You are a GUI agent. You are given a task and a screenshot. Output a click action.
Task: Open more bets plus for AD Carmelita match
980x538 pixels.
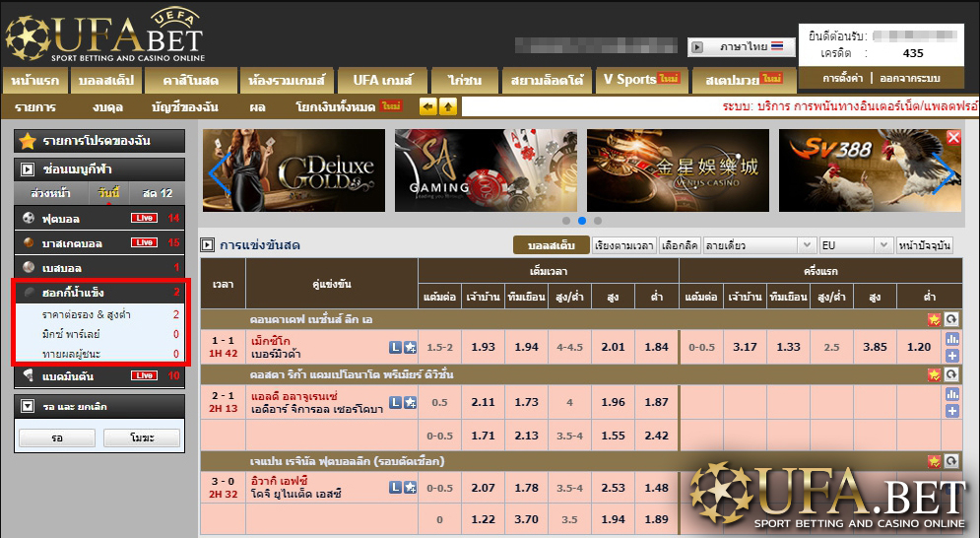click(951, 411)
